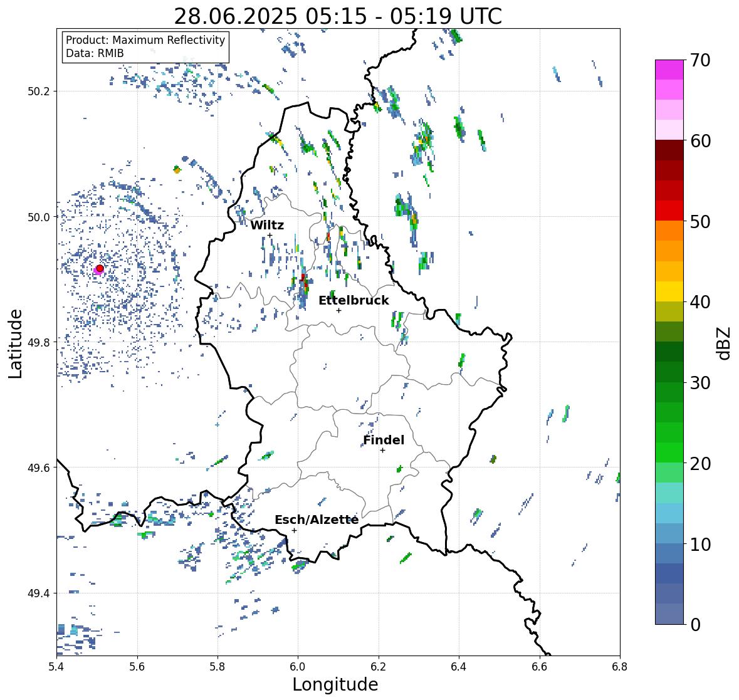Click the longitude tick label 6.6
The width and height of the screenshot is (739, 700).
(540, 667)
